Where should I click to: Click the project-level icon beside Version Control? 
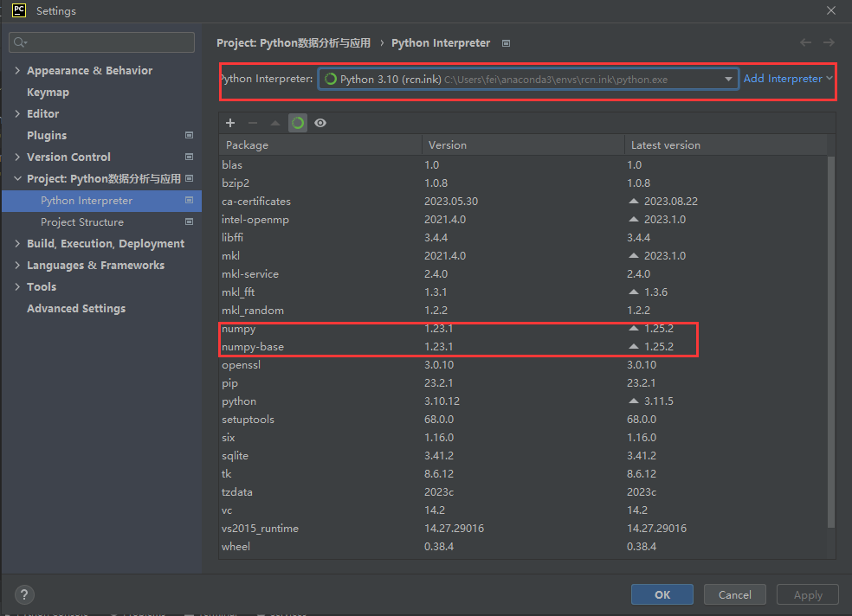[x=189, y=157]
